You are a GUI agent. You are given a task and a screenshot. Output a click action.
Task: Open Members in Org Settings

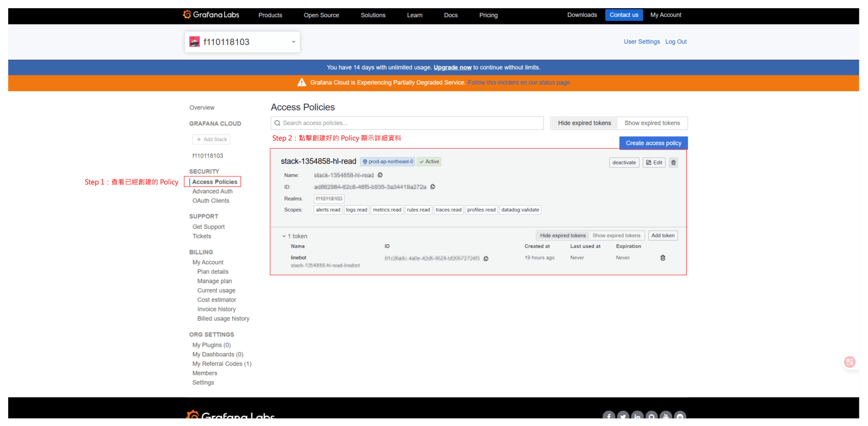pyautogui.click(x=205, y=373)
